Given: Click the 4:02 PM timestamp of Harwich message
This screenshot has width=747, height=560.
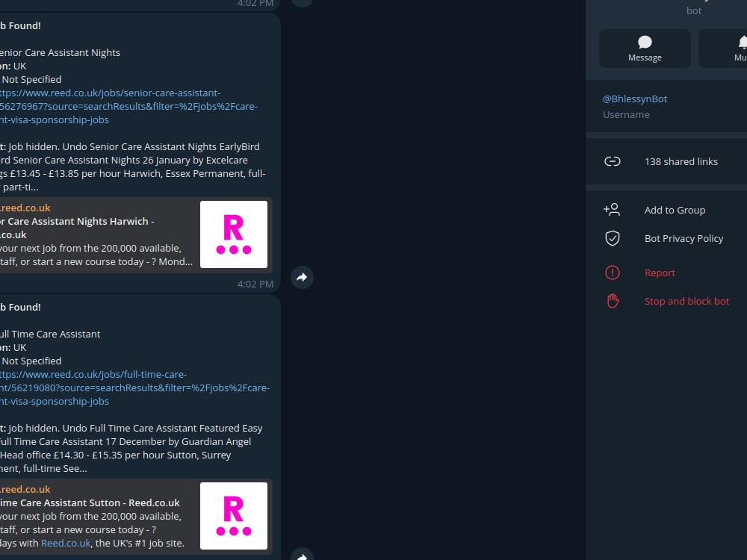Looking at the screenshot, I should (255, 284).
